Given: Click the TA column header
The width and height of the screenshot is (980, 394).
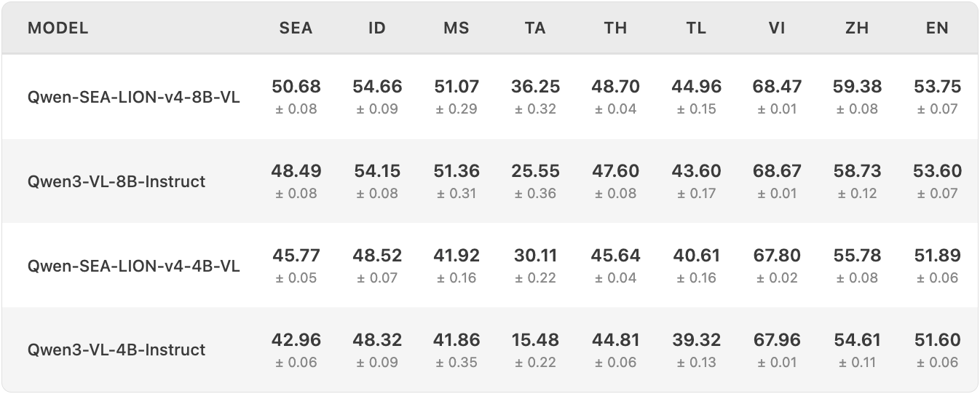Looking at the screenshot, I should (x=535, y=28).
